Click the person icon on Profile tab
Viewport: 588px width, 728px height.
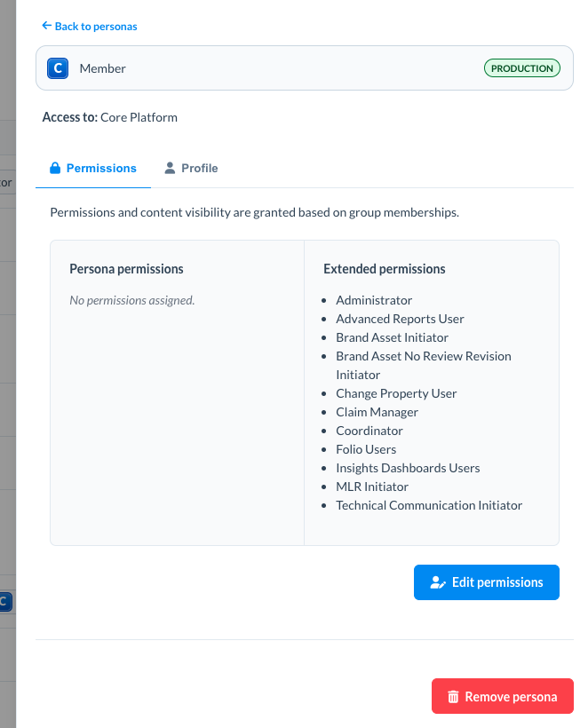(x=170, y=168)
